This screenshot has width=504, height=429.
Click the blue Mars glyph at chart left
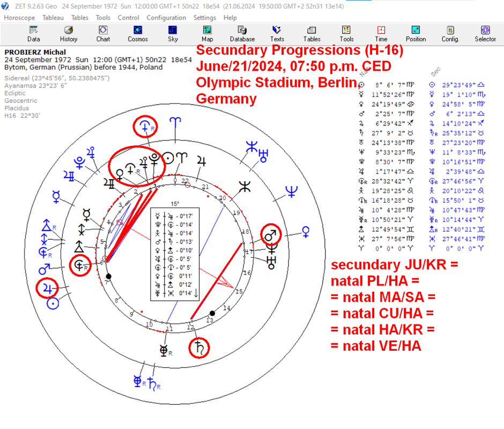(45, 269)
